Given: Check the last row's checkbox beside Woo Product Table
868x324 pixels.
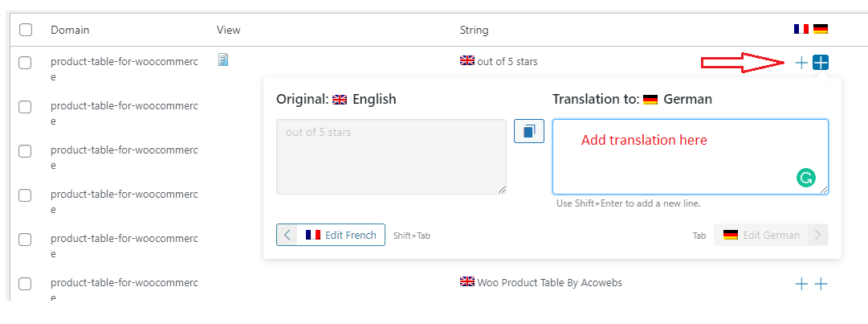Looking at the screenshot, I should pos(25,284).
